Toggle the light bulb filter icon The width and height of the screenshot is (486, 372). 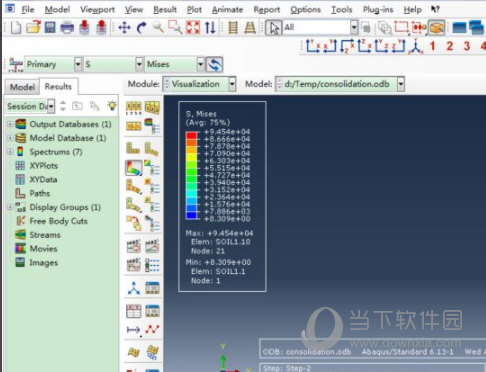click(x=112, y=106)
